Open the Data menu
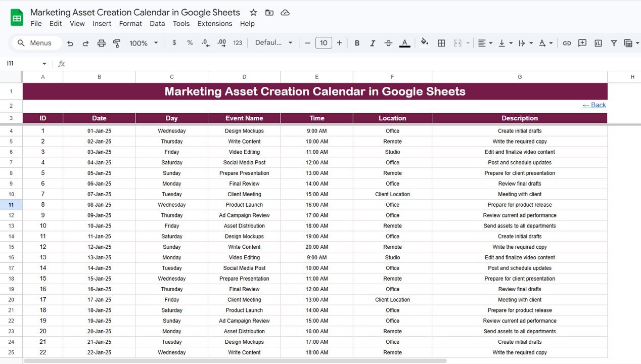Image resolution: width=641 pixels, height=364 pixels. click(x=157, y=23)
